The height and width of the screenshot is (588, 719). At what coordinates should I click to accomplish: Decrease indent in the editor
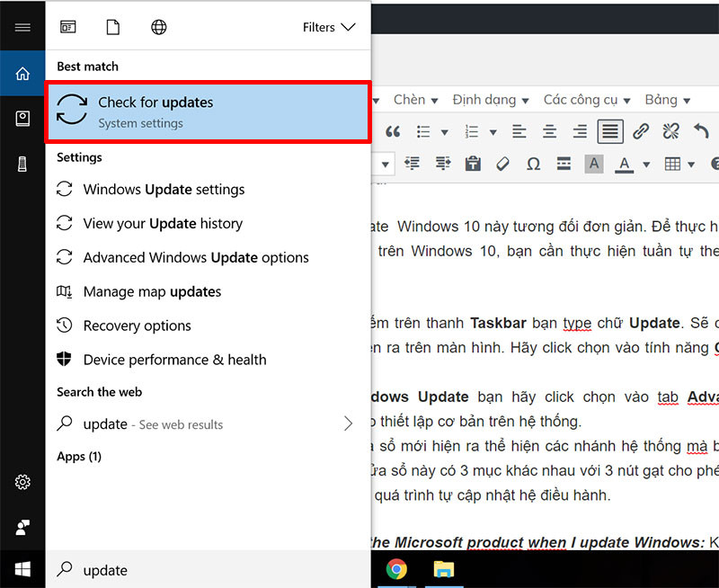tap(412, 164)
